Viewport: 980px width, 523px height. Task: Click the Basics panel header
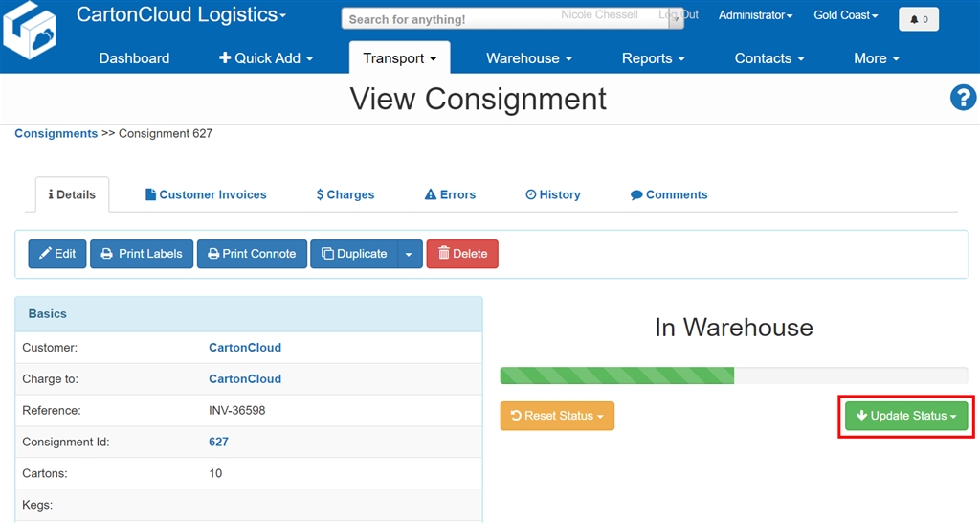[x=249, y=314]
